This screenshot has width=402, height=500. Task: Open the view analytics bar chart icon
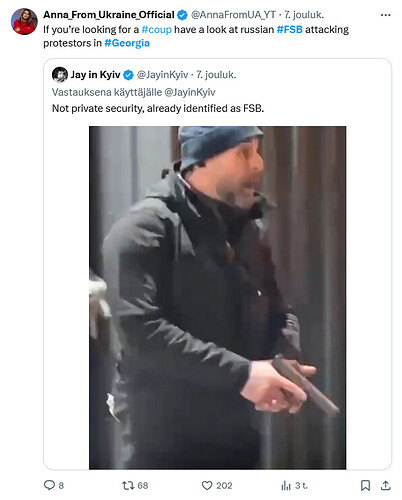click(x=286, y=485)
